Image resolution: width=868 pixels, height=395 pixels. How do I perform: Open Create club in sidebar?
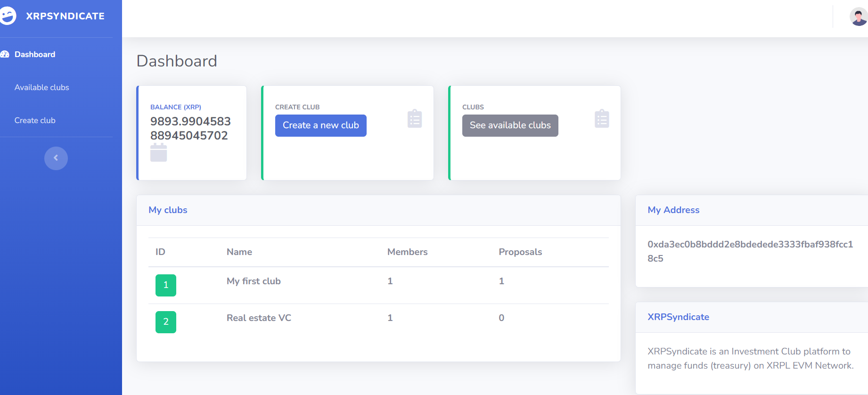click(35, 120)
